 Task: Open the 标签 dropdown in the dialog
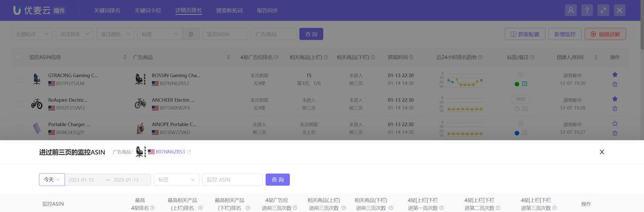click(176, 180)
